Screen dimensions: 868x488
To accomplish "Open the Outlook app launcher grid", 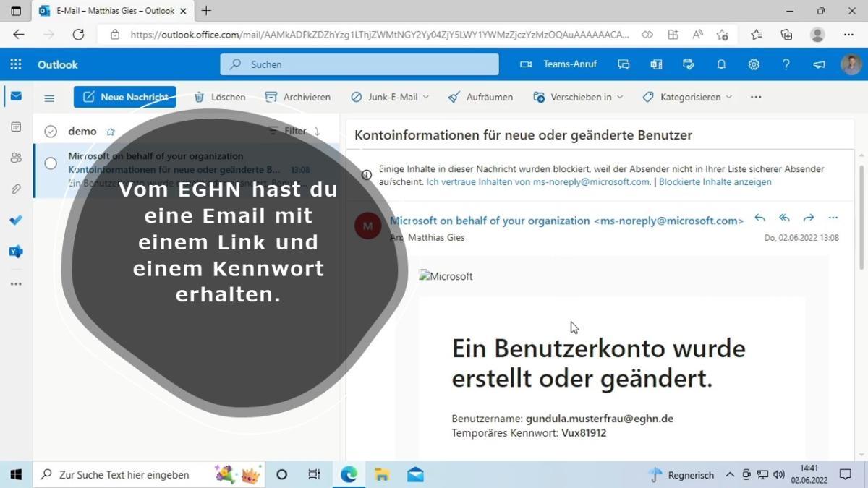I will (x=16, y=64).
